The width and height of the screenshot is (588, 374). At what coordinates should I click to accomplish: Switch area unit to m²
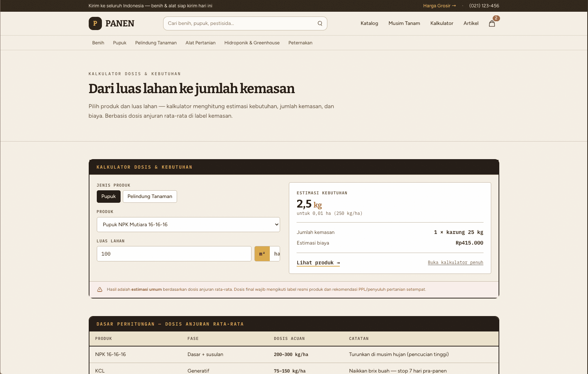coord(262,254)
